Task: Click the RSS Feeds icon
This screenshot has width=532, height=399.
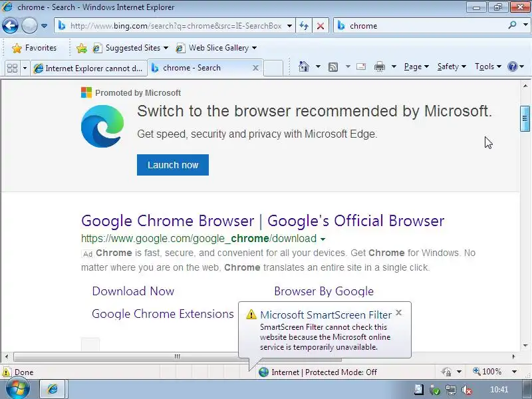Action: click(x=333, y=67)
